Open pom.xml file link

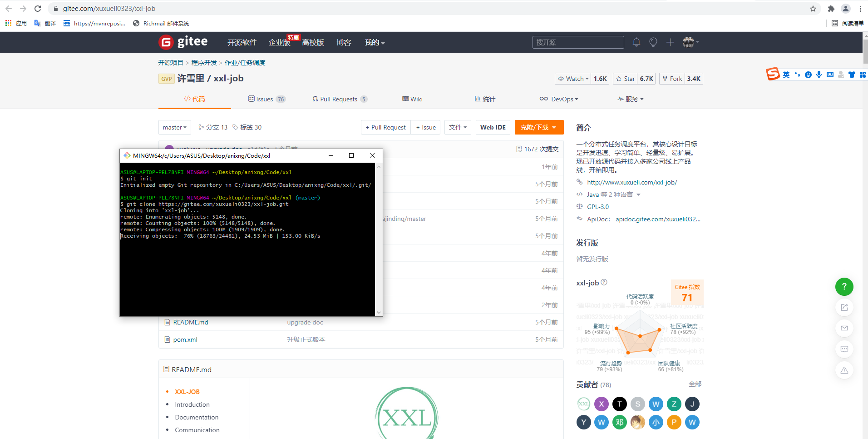pos(185,339)
